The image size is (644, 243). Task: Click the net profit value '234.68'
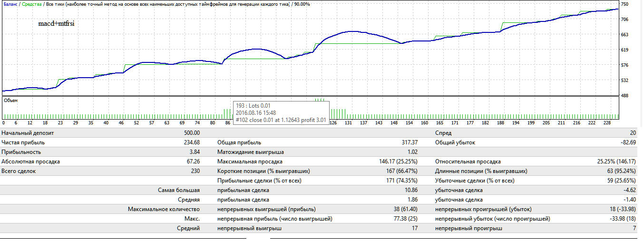[192, 142]
